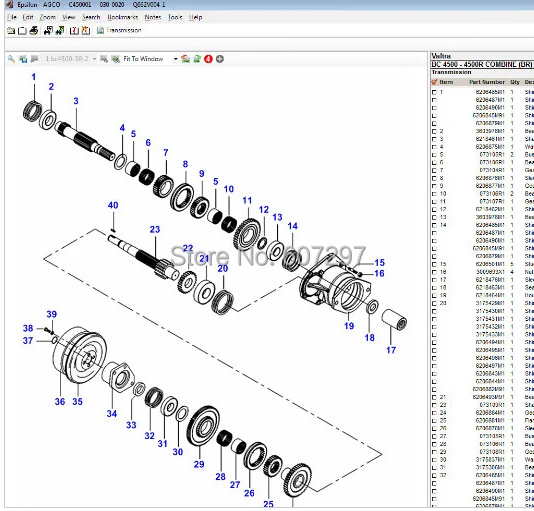Click the Qty column header

pyautogui.click(x=515, y=82)
